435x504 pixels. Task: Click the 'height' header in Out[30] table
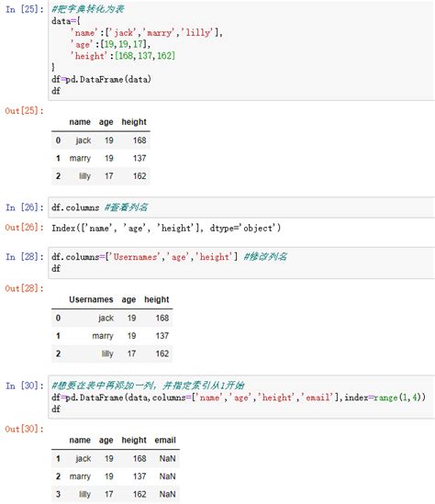point(134,441)
